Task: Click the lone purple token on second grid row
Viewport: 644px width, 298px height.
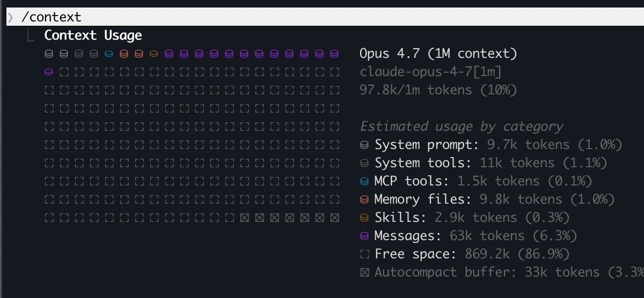Action: click(x=49, y=72)
